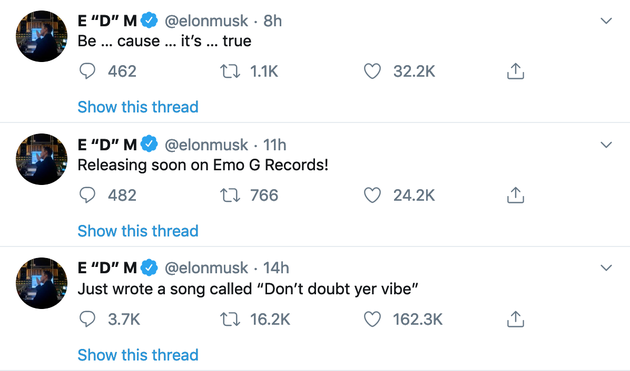The image size is (630, 371).
Task: Like the tweet with 162.3K likes
Action: point(372,320)
